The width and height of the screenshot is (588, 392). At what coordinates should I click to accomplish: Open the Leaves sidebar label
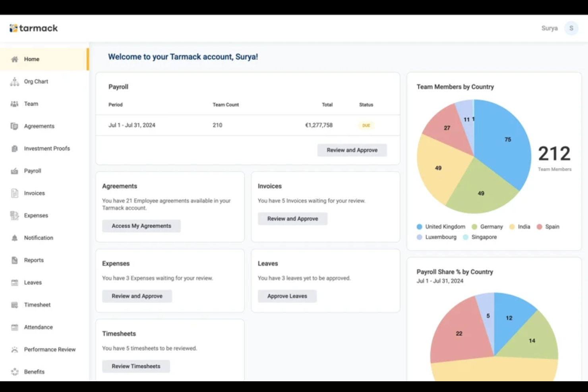click(33, 282)
